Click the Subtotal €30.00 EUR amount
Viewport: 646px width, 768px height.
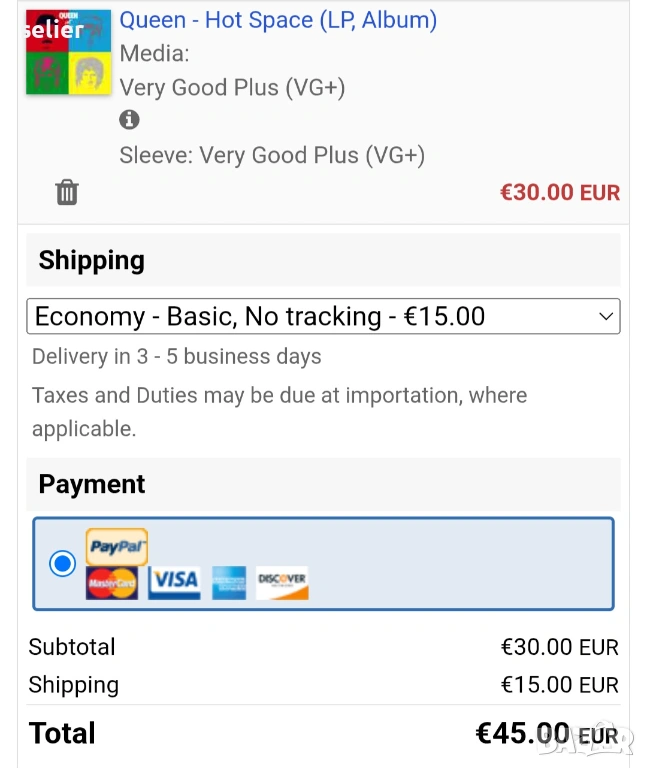(x=559, y=648)
